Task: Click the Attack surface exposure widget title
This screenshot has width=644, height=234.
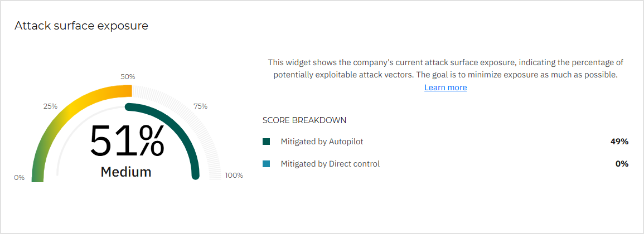Action: [x=81, y=26]
